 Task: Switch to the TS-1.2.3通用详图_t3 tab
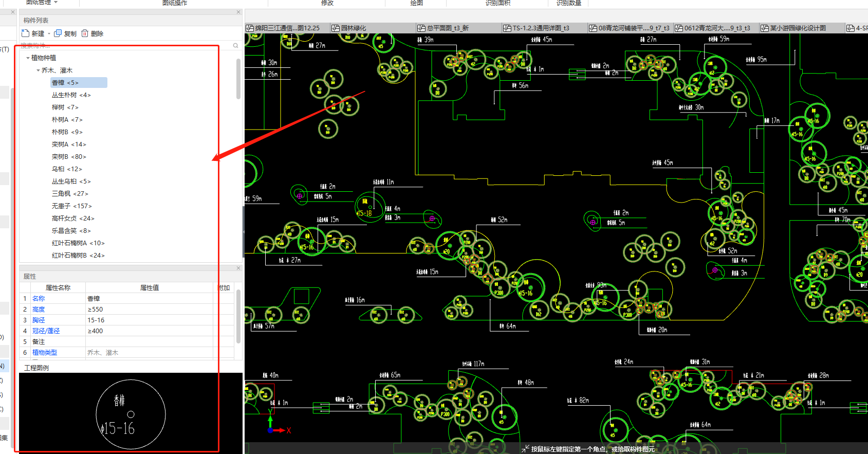(541, 28)
